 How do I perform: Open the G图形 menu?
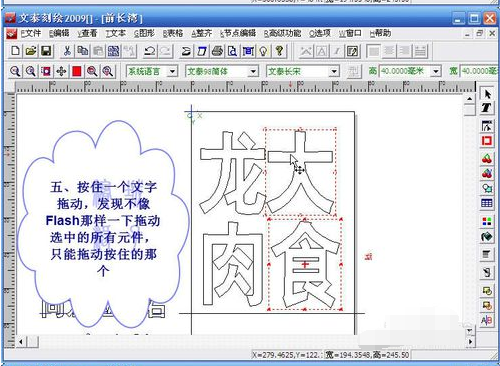click(x=144, y=33)
